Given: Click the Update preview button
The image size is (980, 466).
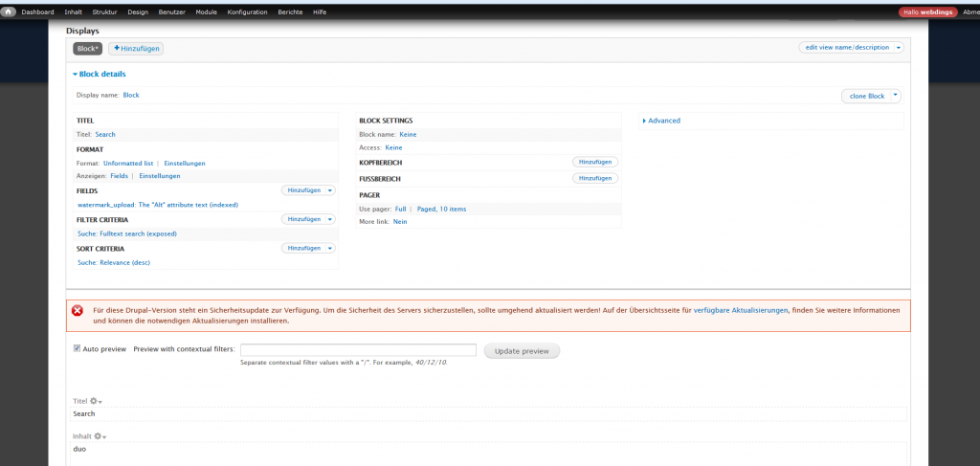Looking at the screenshot, I should pos(522,351).
